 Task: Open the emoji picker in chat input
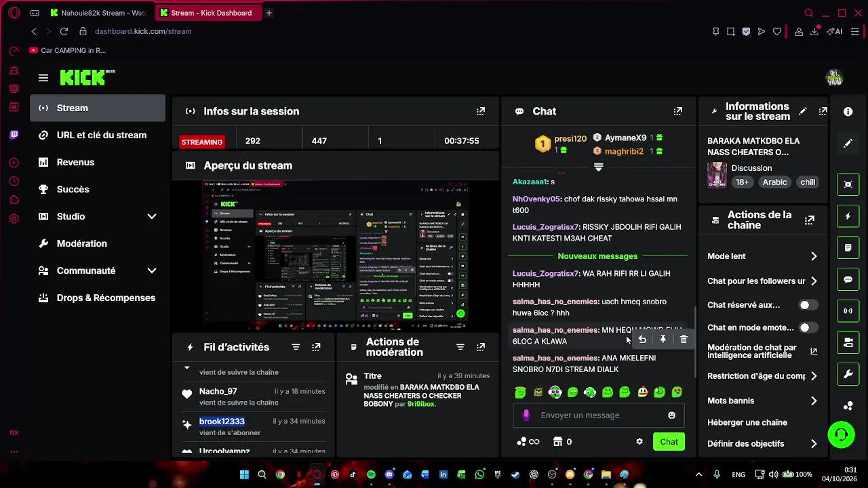pyautogui.click(x=672, y=415)
